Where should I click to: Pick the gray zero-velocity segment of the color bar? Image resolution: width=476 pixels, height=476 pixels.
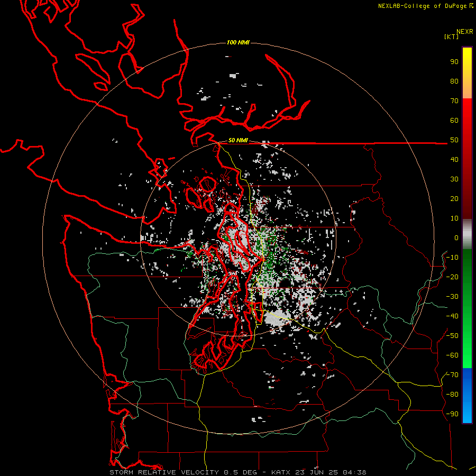pos(467,234)
